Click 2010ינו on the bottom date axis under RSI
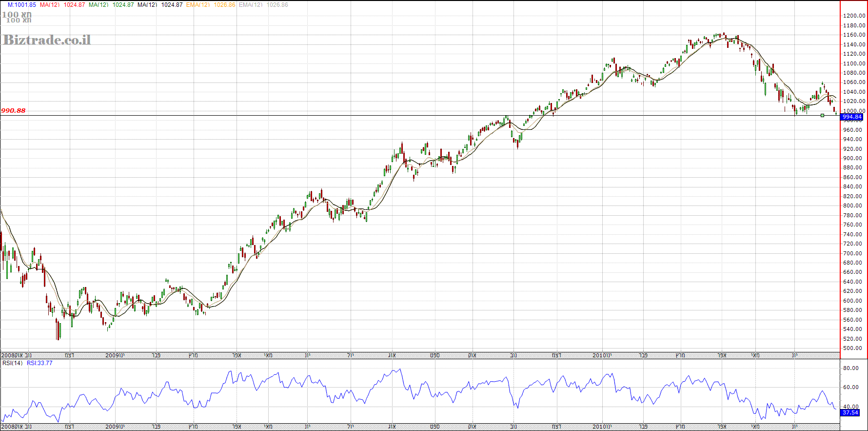The height and width of the screenshot is (431, 868). pyautogui.click(x=602, y=427)
